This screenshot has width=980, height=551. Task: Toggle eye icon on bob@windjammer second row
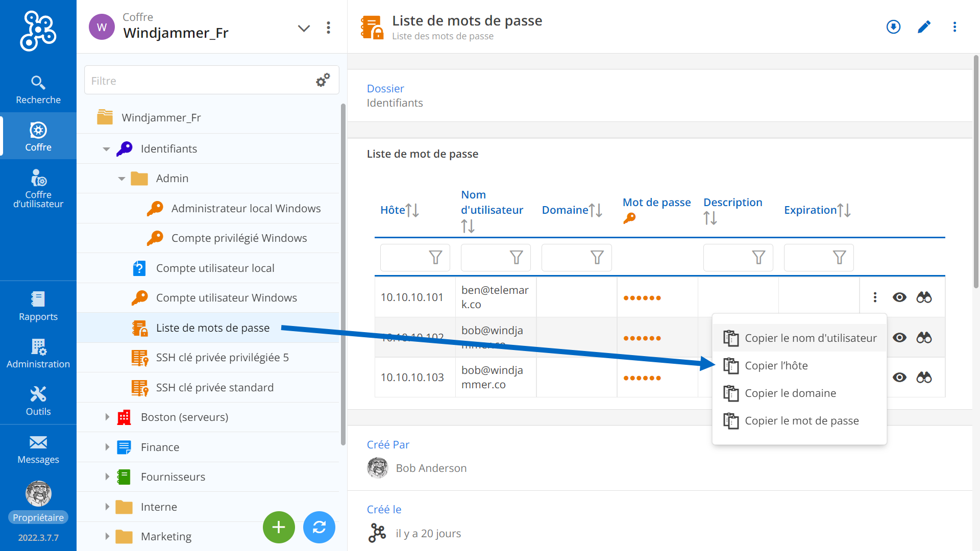[x=899, y=338]
